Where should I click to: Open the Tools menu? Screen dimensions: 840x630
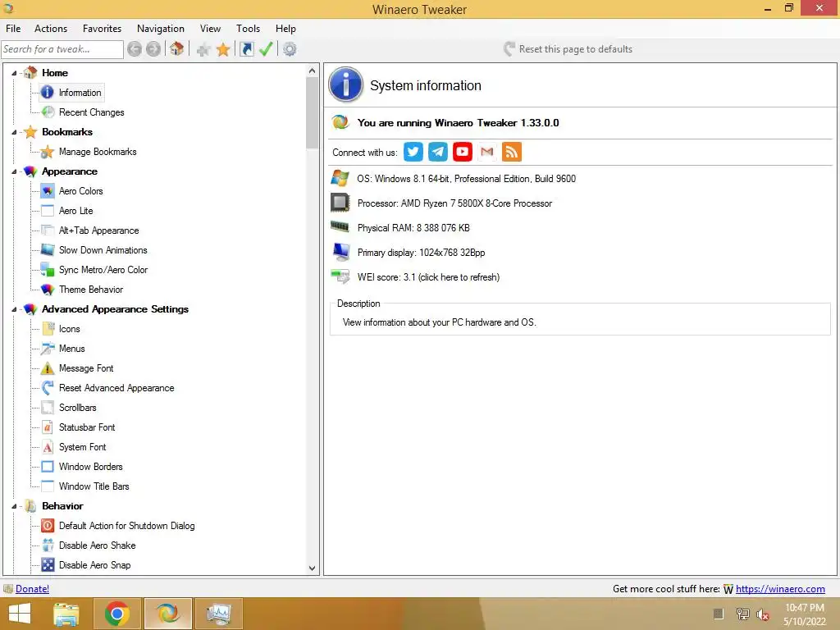(x=248, y=29)
